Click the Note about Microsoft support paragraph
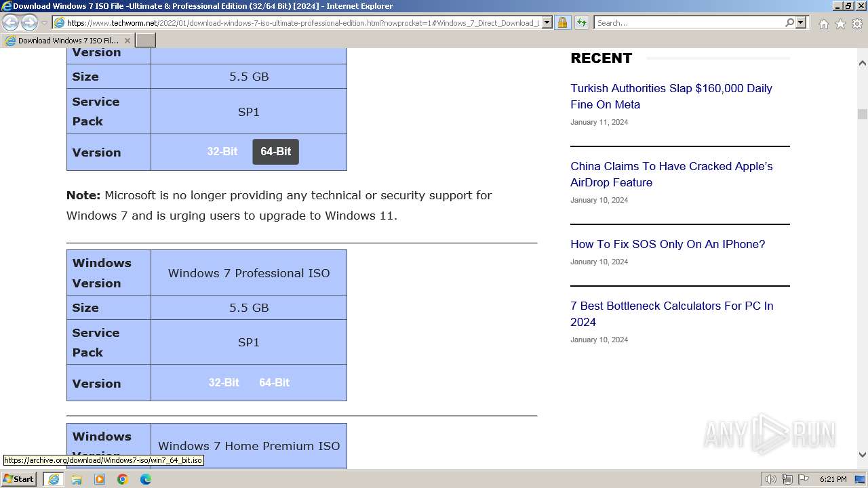The image size is (868, 488). pyautogui.click(x=279, y=205)
